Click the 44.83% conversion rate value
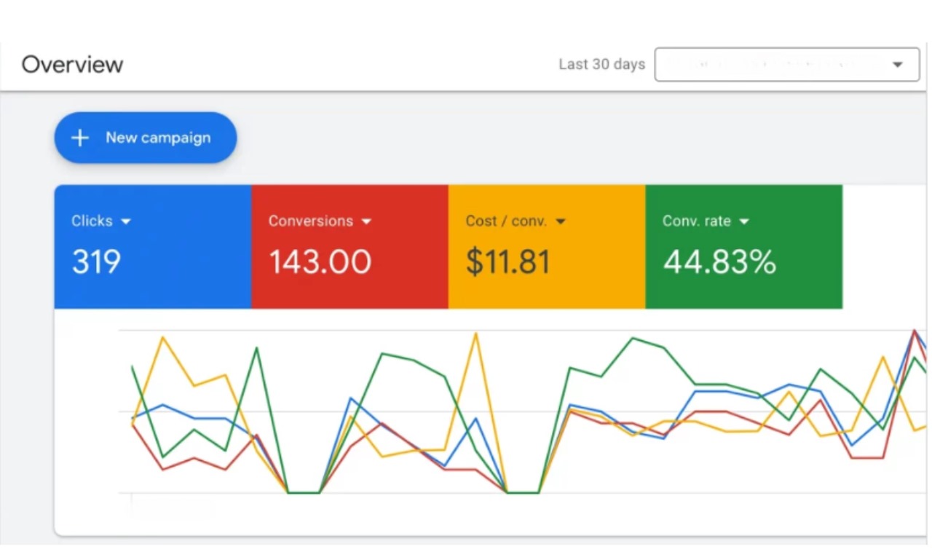The image size is (932, 560). 719,262
